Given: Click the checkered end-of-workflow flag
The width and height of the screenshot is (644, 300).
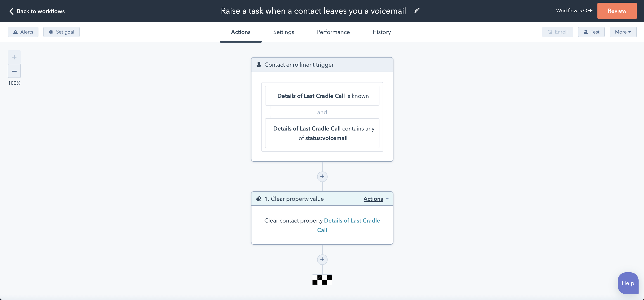Looking at the screenshot, I should tap(322, 279).
